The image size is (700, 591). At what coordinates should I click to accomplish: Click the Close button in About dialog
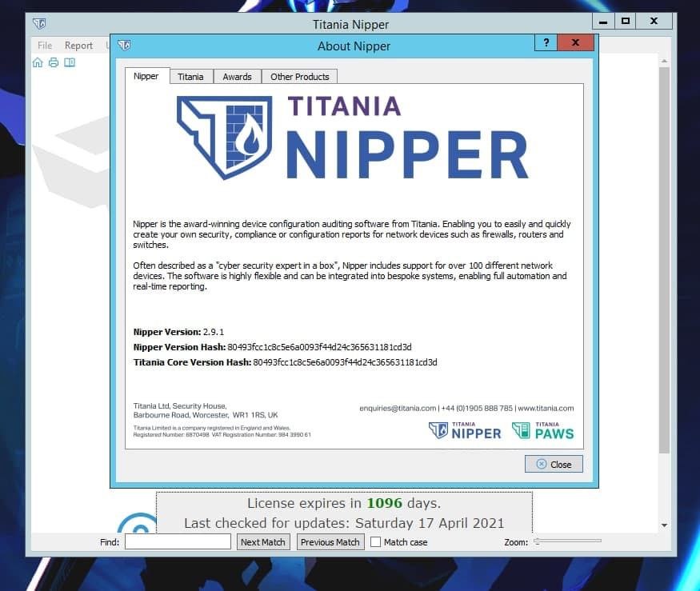click(554, 464)
